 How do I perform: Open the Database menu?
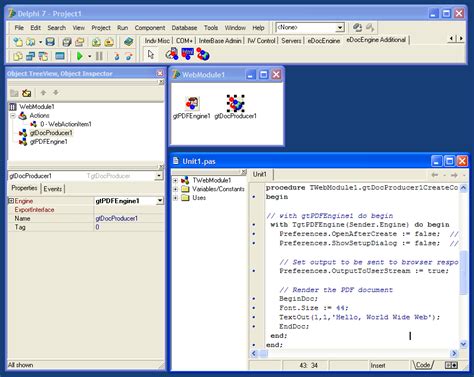pos(184,28)
